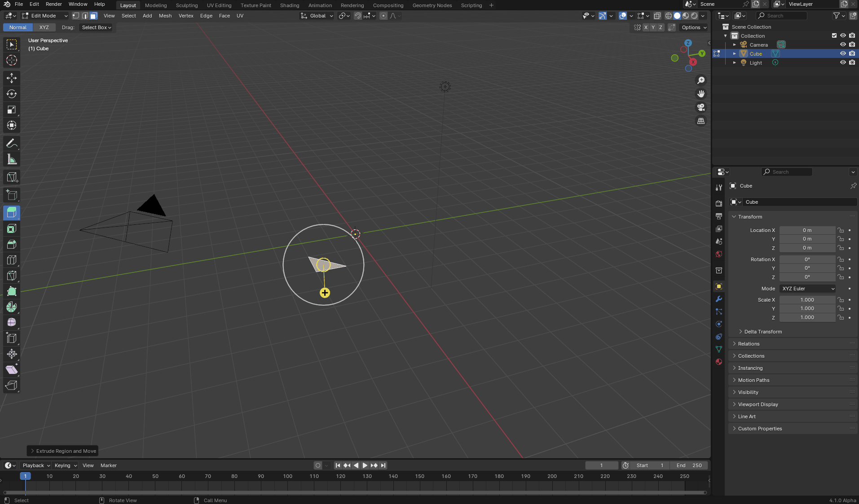Image resolution: width=859 pixels, height=504 pixels.
Task: Open the File menu
Action: click(19, 4)
